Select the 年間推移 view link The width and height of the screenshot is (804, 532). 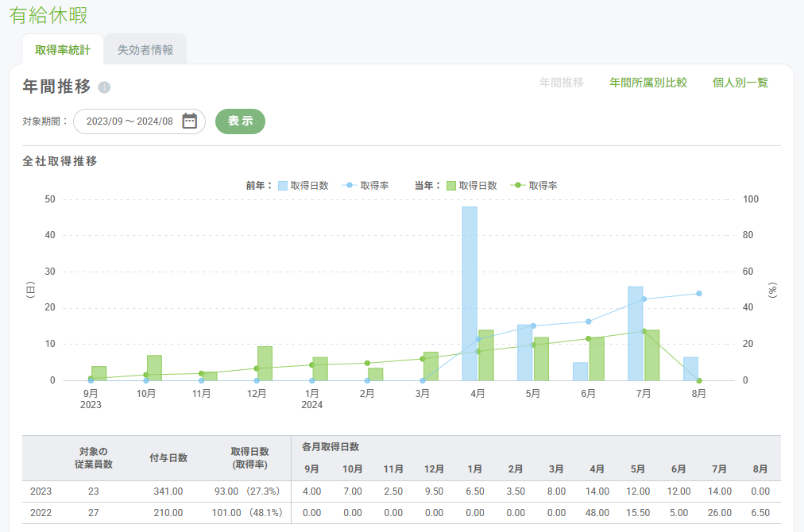click(562, 83)
